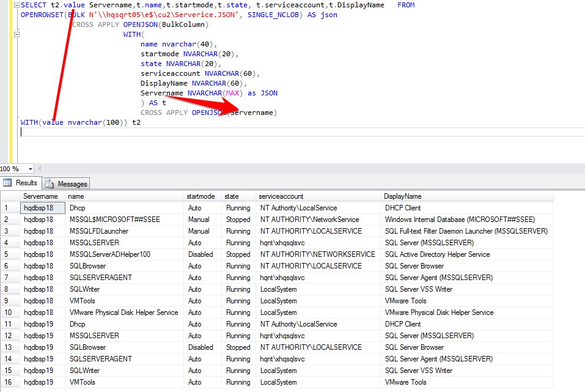
Task: Collapse the WITH( code region
Action: coord(17,34)
